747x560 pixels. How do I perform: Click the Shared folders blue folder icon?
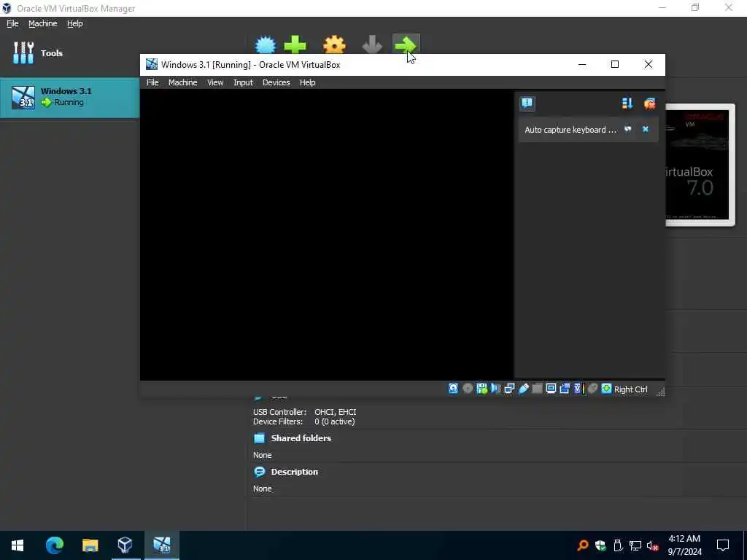click(x=259, y=438)
